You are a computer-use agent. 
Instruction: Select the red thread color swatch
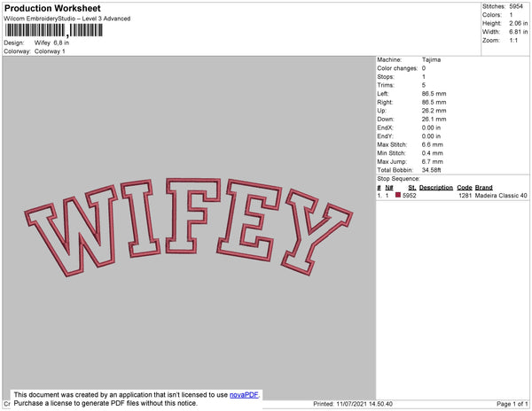pyautogui.click(x=398, y=195)
